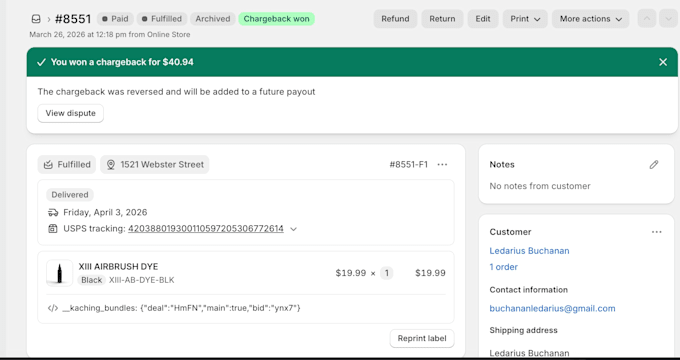The image size is (680, 360).
Task: Open XIII Airbrush Dye product thumbnail
Action: [59, 273]
